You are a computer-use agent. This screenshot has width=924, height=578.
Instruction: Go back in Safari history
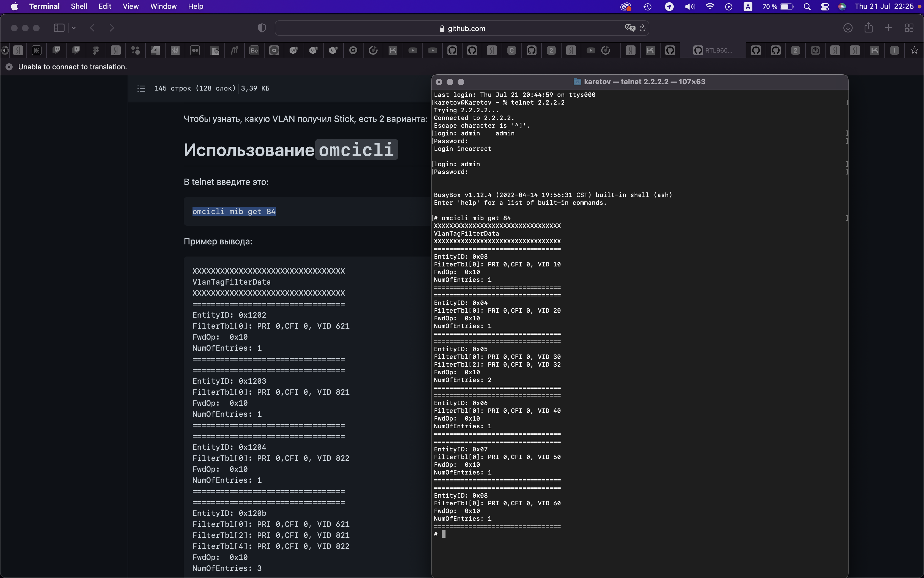click(92, 28)
